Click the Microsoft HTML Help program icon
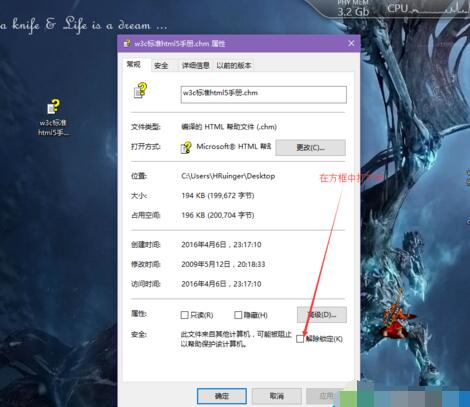The width and height of the screenshot is (470, 407). point(186,147)
